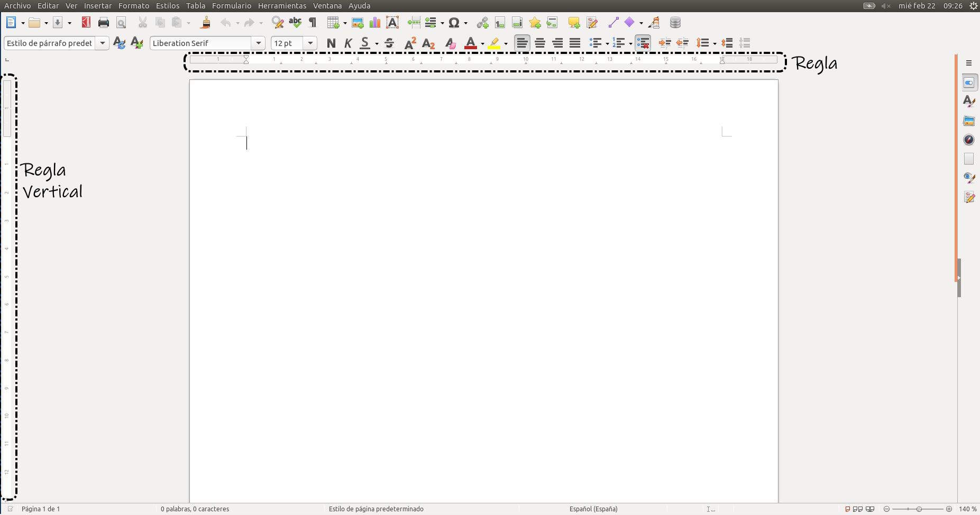The width and height of the screenshot is (980, 515).
Task: Click the New document icon
Action: click(x=11, y=23)
